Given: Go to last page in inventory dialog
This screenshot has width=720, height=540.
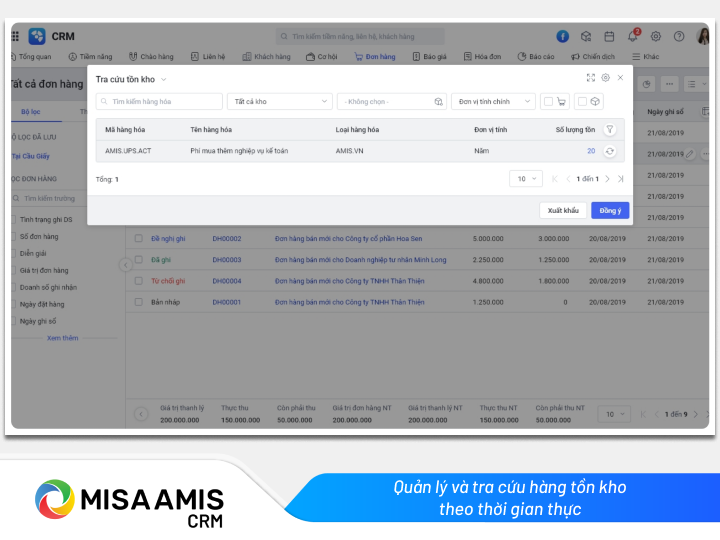Looking at the screenshot, I should (x=621, y=179).
